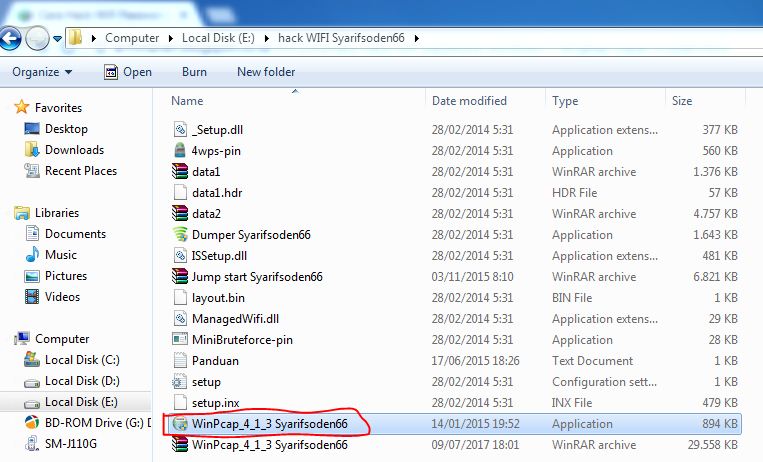Open Recent Places in Favorites

[x=81, y=171]
